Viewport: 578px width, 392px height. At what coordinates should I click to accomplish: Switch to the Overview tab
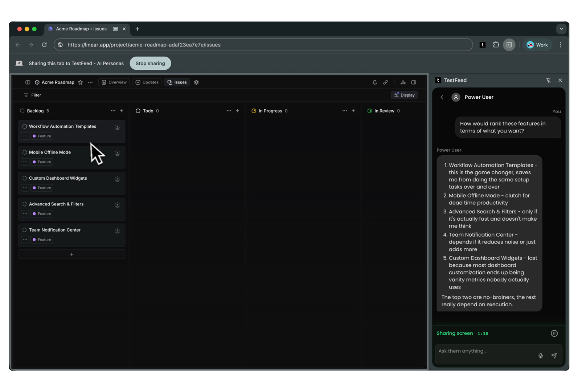pos(114,82)
